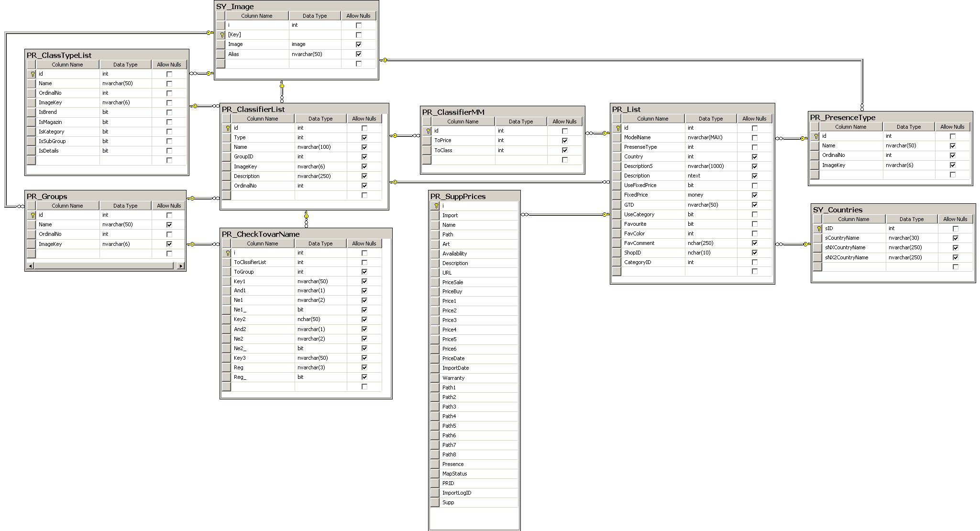Select the PR_SuppPrices table title bar
The image size is (980, 531).
[473, 196]
